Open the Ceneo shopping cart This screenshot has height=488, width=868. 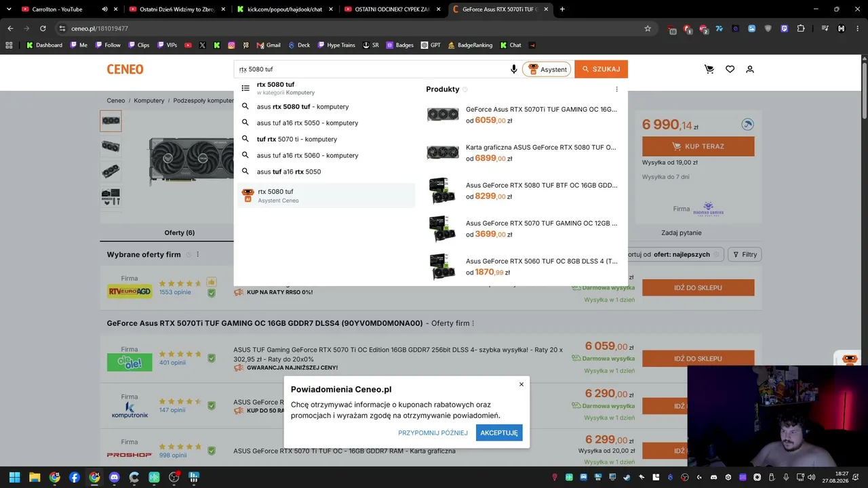pyautogui.click(x=709, y=69)
